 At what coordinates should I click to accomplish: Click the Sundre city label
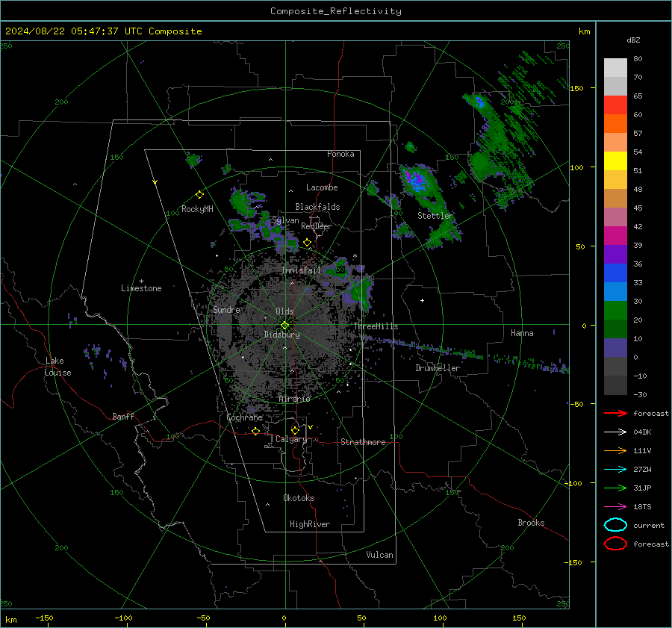tap(226, 309)
